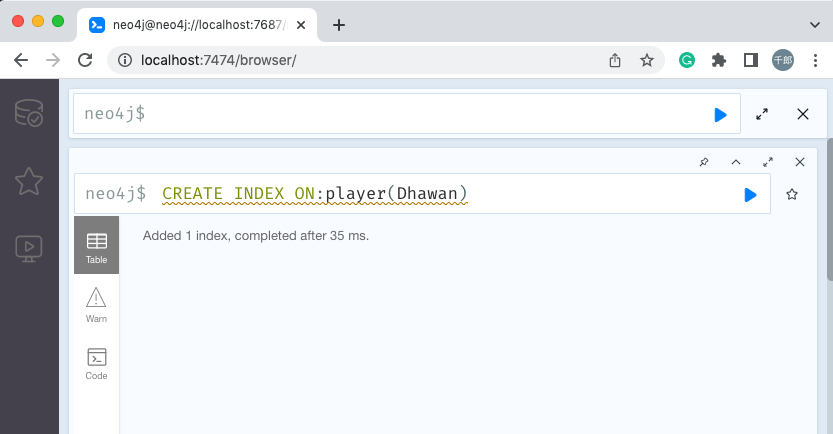View site information icon in address bar
The image size is (833, 434).
point(125,60)
